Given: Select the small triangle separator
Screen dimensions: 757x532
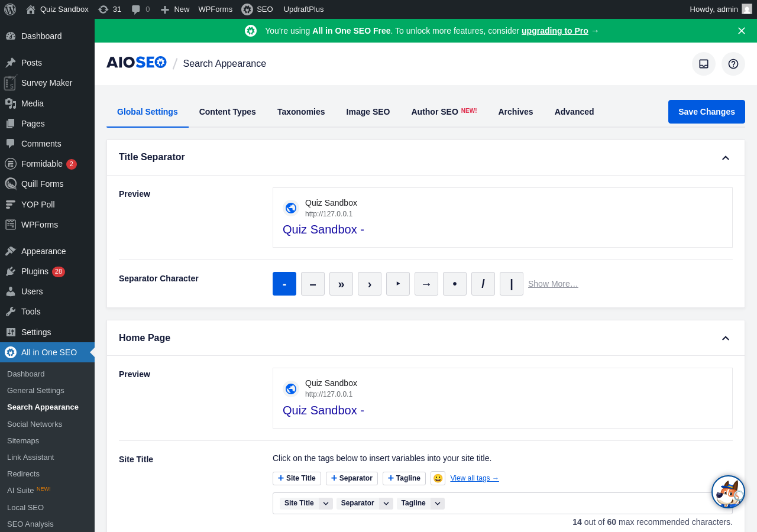Looking at the screenshot, I should coord(398,284).
